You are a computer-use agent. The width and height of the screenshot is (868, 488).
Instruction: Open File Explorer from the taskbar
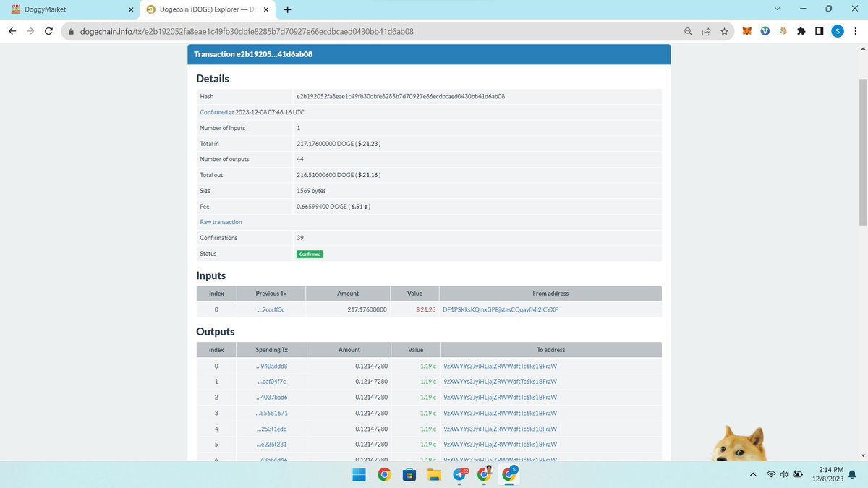[434, 475]
